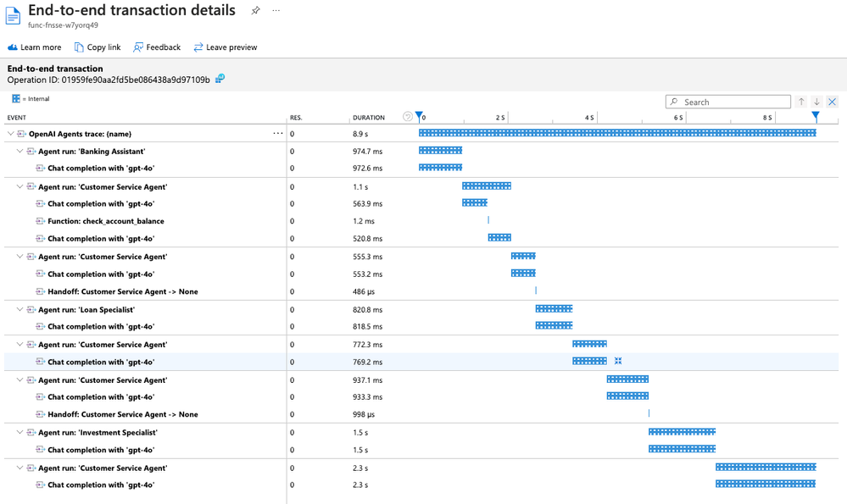Click the reset time range clock icon
This screenshot has width=847, height=504.
pyautogui.click(x=408, y=117)
